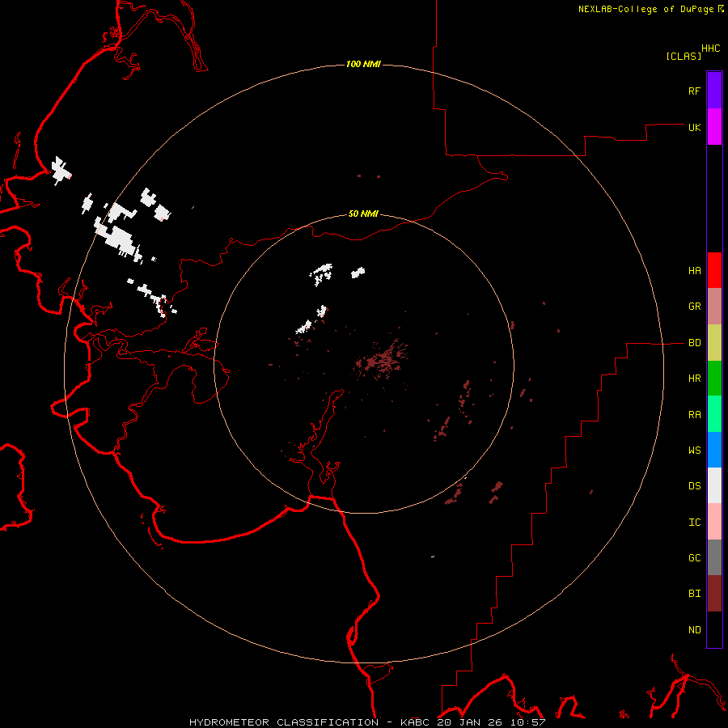This screenshot has height=728, width=728.
Task: Click the GC gray legend swatch
Action: point(714,557)
